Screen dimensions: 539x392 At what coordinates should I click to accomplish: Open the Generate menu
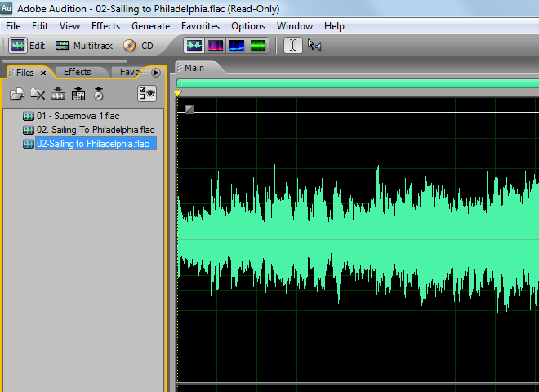(x=150, y=26)
